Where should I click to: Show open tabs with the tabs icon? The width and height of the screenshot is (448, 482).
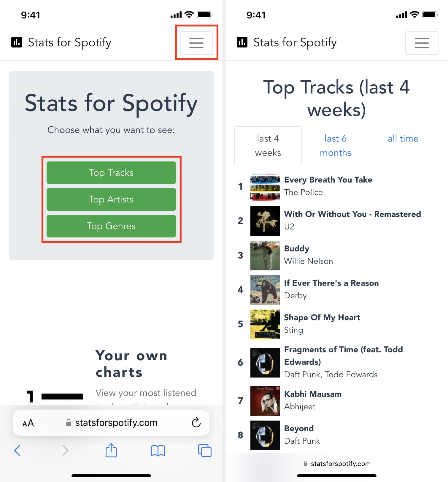[x=204, y=450]
